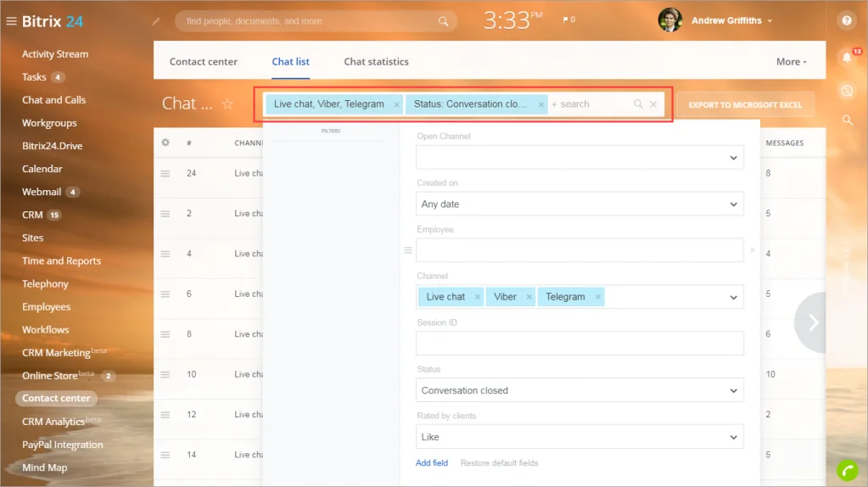Screen dimensions: 868x487
Task: Open Andrew Griffiths user menu
Action: coord(731,20)
